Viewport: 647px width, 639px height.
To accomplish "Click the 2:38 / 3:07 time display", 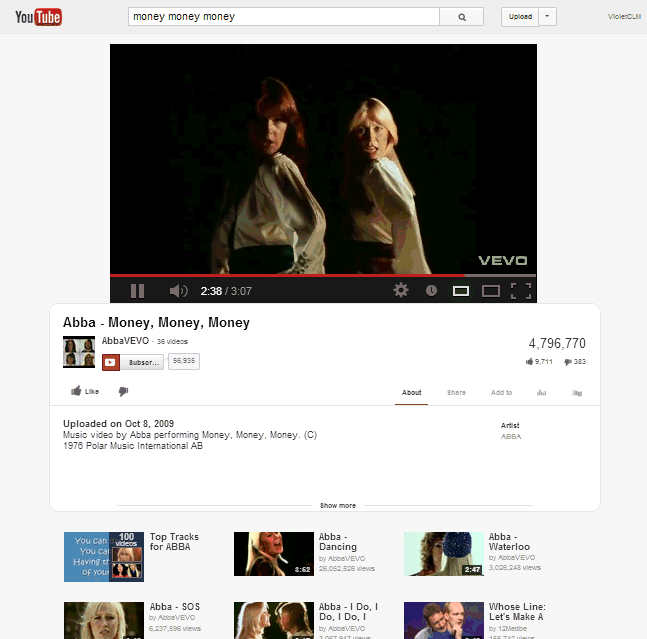I will [x=226, y=291].
